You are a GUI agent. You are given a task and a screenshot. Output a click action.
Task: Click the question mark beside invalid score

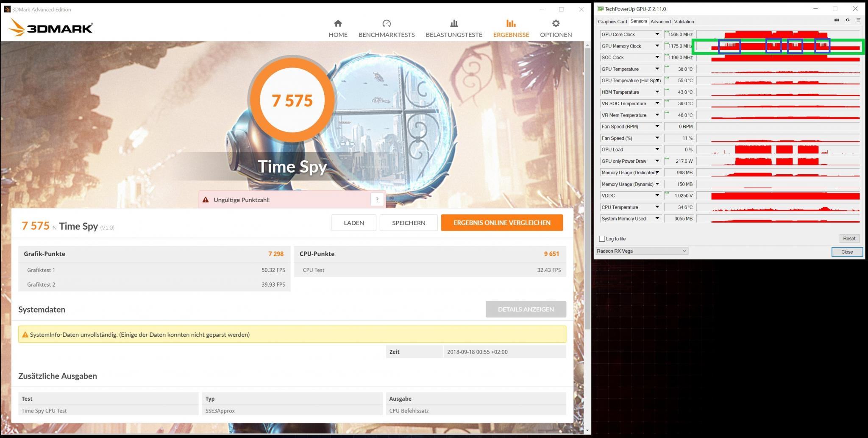[377, 200]
